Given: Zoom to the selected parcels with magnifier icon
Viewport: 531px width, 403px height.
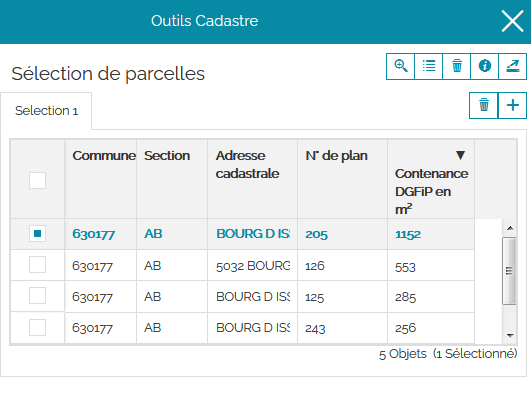Looking at the screenshot, I should tap(400, 66).
